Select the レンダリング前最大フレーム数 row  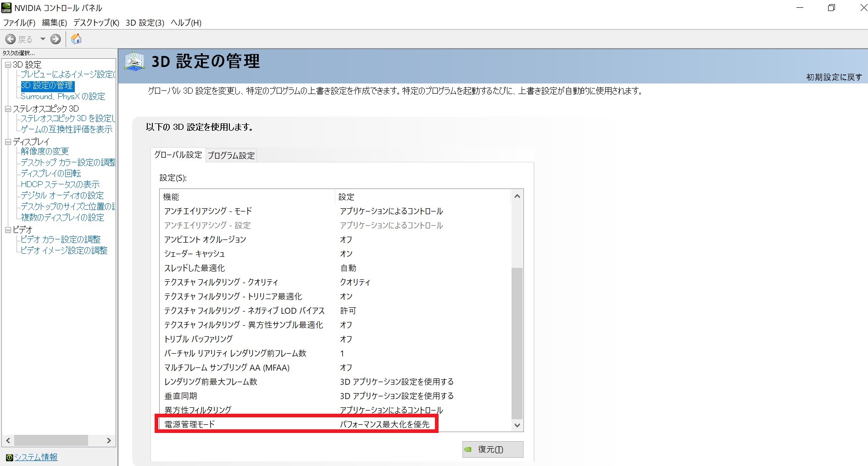(335, 382)
